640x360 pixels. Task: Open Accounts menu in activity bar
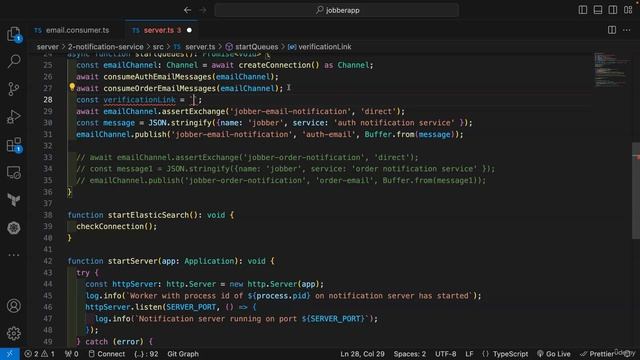14,306
